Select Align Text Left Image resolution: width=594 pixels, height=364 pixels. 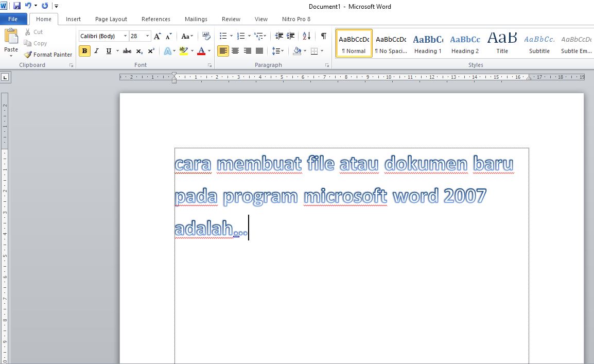point(223,51)
